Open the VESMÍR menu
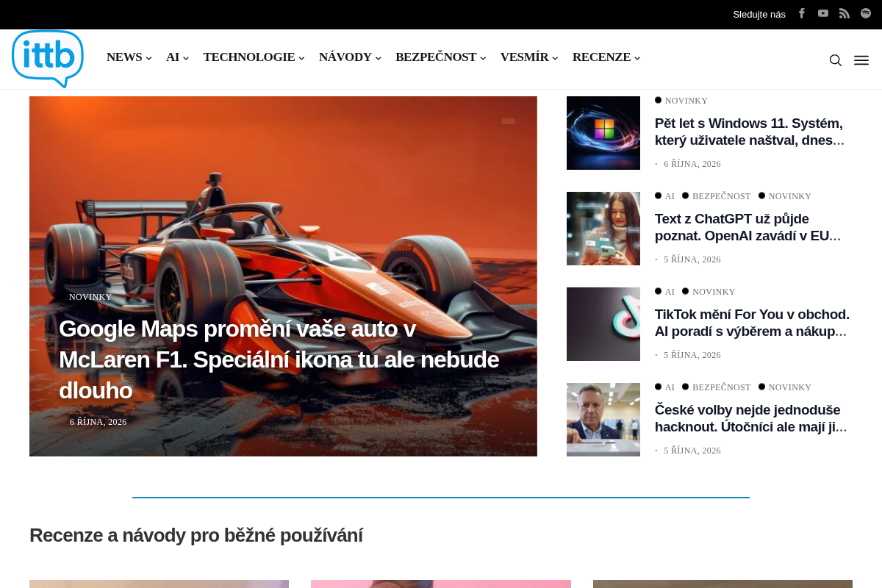Screen dimensions: 882x588 pos(525,57)
